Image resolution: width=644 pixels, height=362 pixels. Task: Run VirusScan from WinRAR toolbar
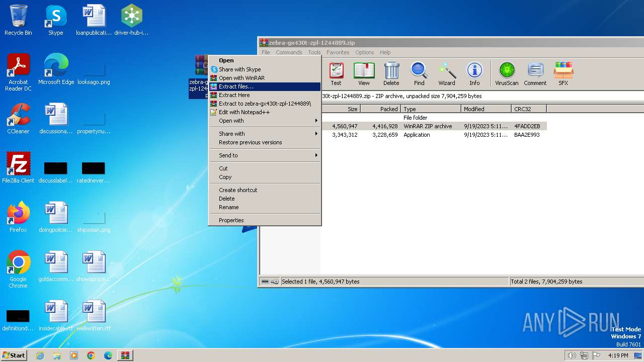507,74
